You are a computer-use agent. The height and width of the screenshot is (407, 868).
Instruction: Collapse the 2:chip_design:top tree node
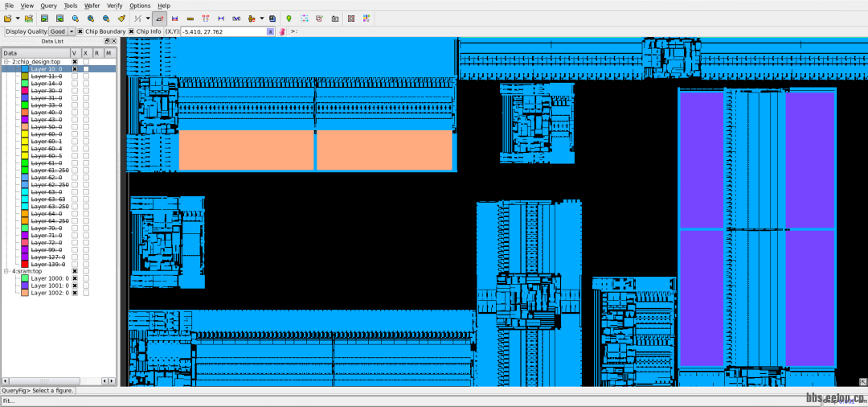[x=6, y=61]
